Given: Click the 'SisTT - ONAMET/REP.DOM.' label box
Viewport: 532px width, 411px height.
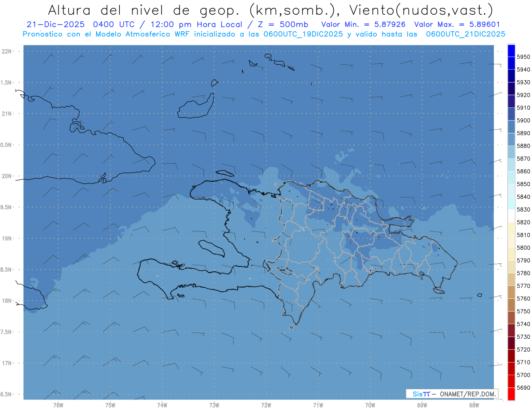Looking at the screenshot, I should point(452,394).
